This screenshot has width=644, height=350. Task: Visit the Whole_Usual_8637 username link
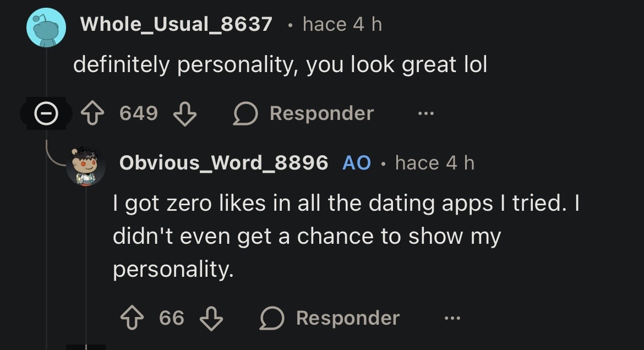click(176, 24)
